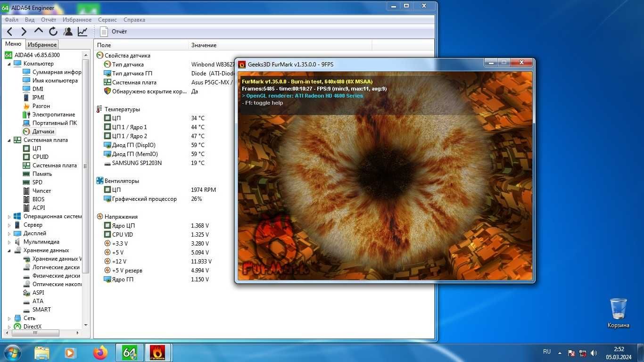Switch to the Меню tab
This screenshot has height=362, width=644.
coord(13,44)
